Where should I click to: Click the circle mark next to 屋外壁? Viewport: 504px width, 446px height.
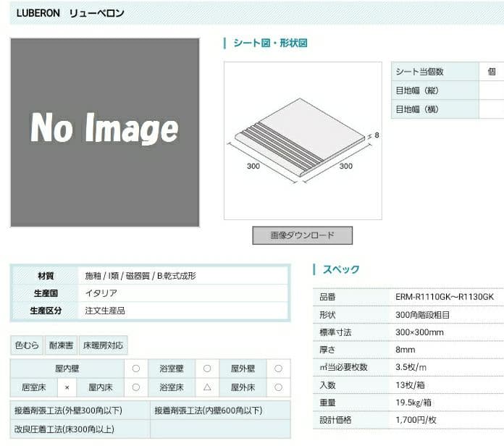(278, 369)
